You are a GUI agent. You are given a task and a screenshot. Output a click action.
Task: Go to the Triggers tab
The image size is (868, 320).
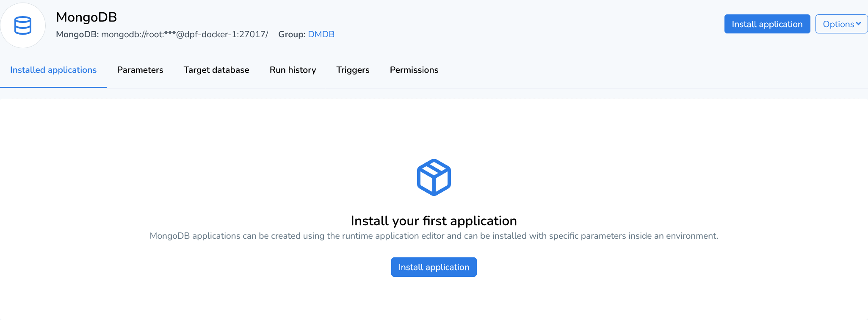pos(353,70)
